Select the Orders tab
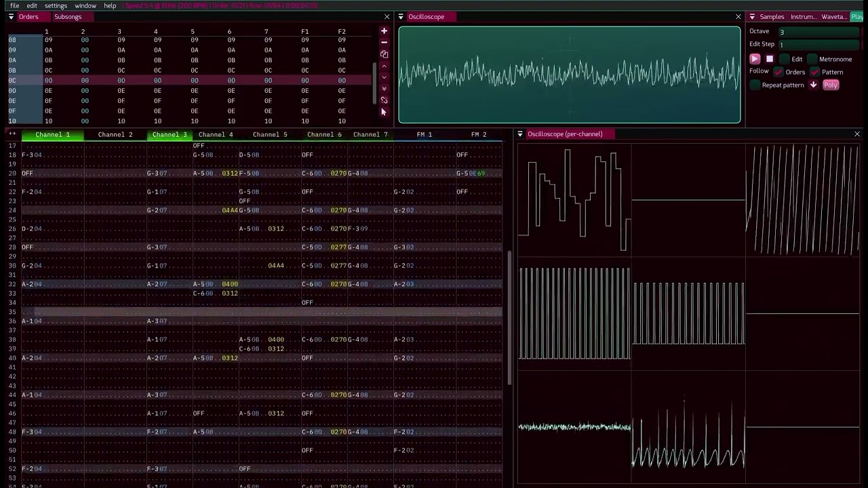This screenshot has width=868, height=488. pos(28,16)
